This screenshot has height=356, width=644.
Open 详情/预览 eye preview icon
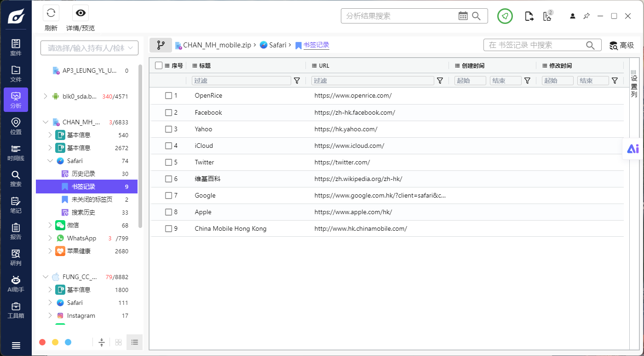[80, 13]
